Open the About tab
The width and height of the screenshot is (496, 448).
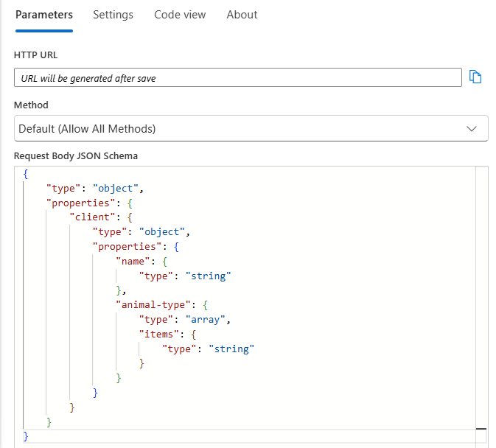point(242,15)
